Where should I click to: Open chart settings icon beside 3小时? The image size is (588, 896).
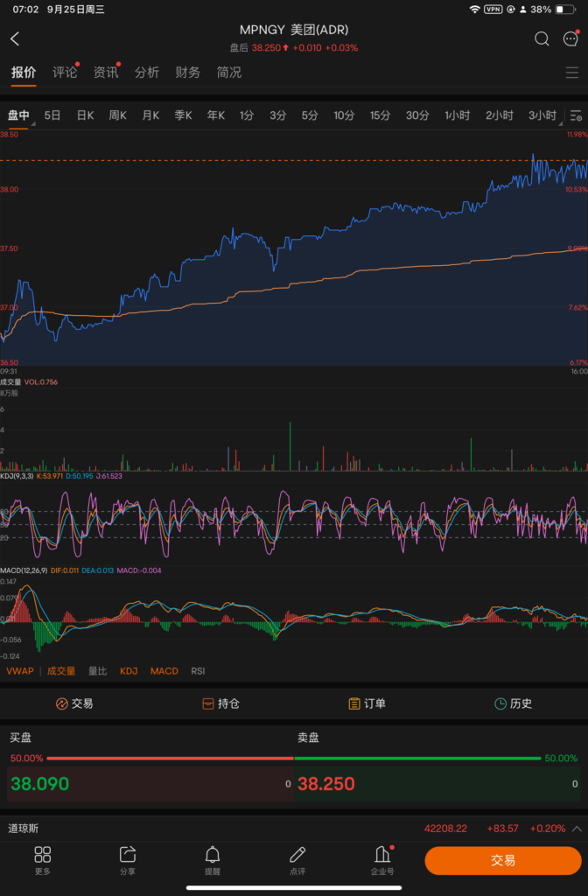pyautogui.click(x=575, y=115)
